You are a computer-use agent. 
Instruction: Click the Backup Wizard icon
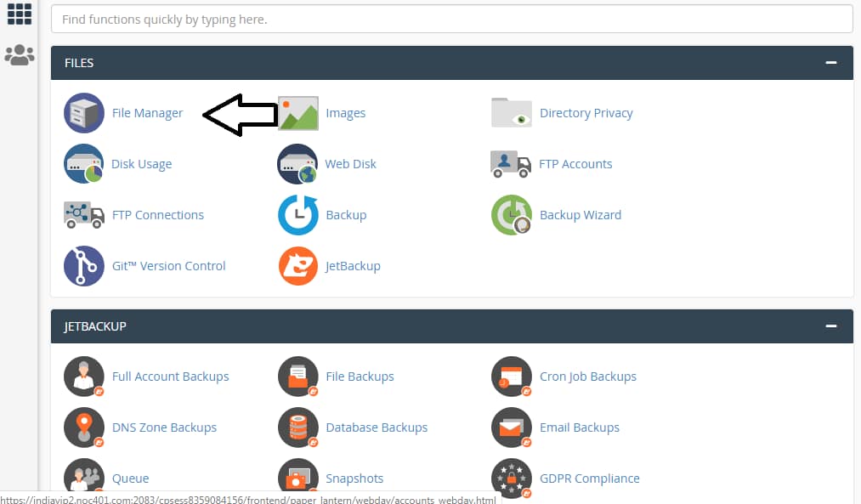tap(511, 215)
